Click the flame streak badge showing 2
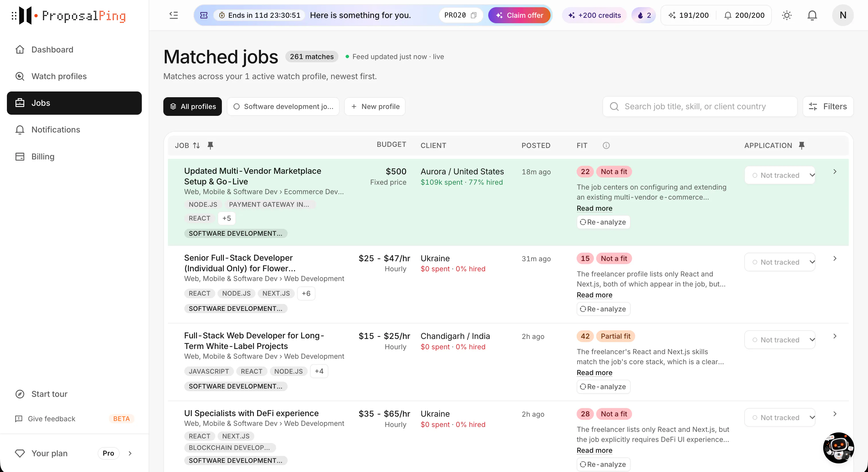The image size is (868, 472). (644, 15)
